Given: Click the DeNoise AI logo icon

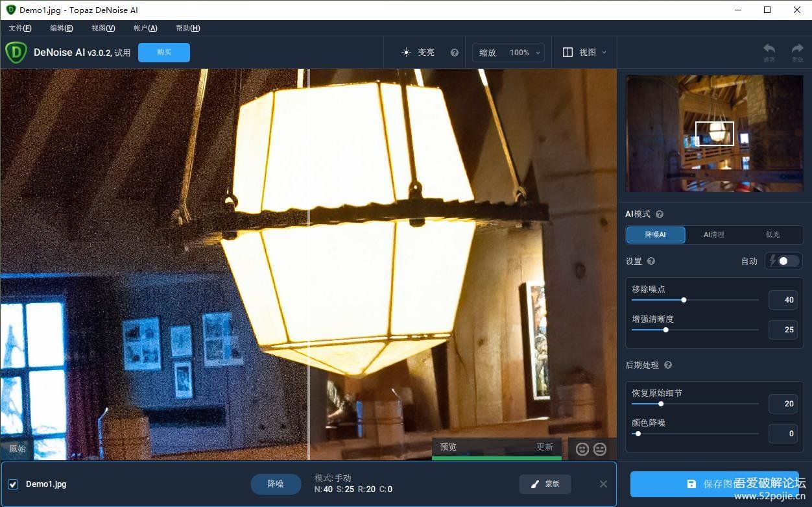Looking at the screenshot, I should (14, 52).
